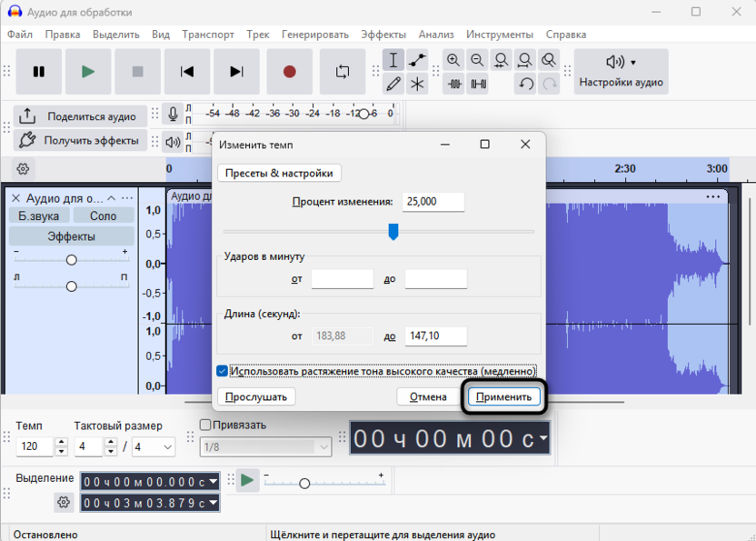Open timeline options via gear icon above track
The height and width of the screenshot is (541, 756).
pyautogui.click(x=24, y=169)
